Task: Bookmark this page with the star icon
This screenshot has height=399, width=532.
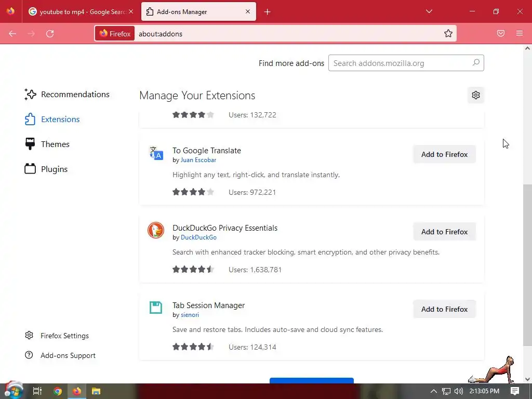Action: tap(448, 33)
